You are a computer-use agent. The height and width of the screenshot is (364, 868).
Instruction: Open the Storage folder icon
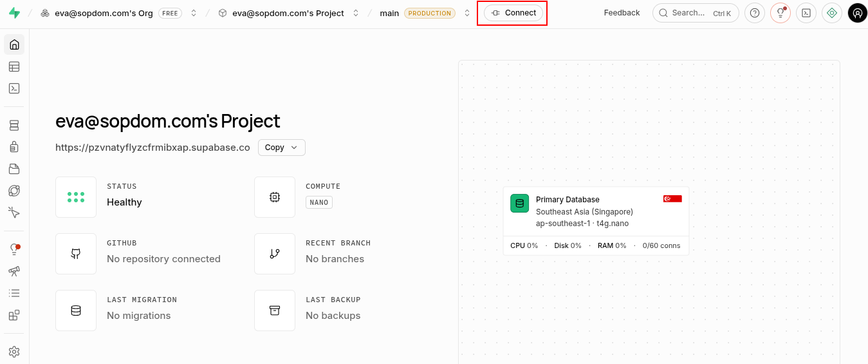(x=14, y=169)
